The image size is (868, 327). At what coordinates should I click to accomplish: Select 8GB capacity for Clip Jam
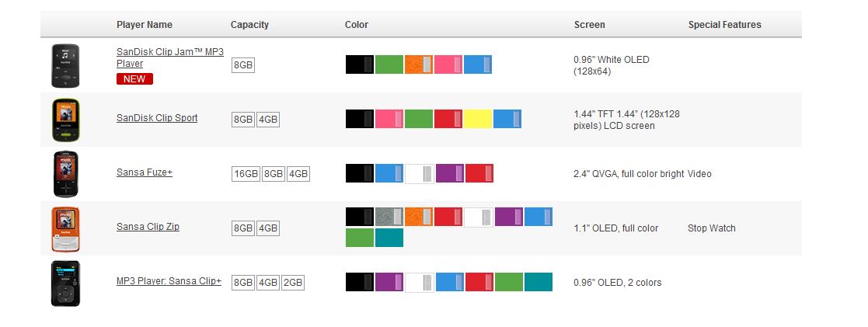(243, 65)
